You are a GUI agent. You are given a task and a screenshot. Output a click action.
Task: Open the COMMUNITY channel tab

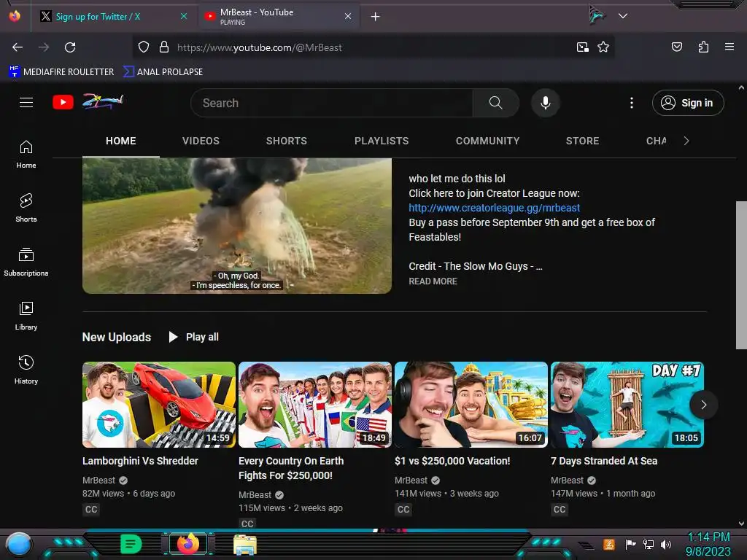487,141
